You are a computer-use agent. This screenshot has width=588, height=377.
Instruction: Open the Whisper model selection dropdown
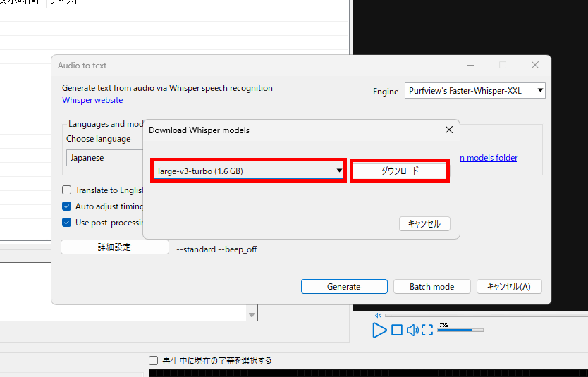click(249, 171)
